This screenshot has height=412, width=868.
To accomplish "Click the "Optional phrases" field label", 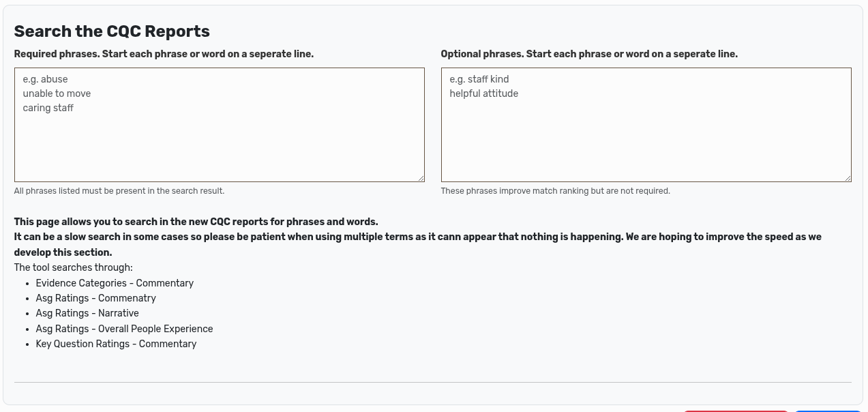I will [x=589, y=54].
